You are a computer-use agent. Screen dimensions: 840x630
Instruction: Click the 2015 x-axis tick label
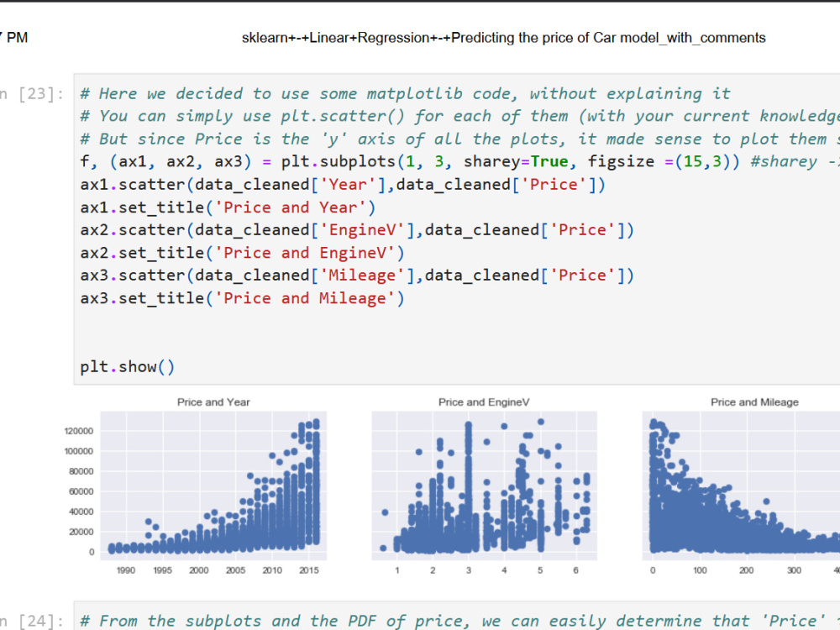point(309,570)
